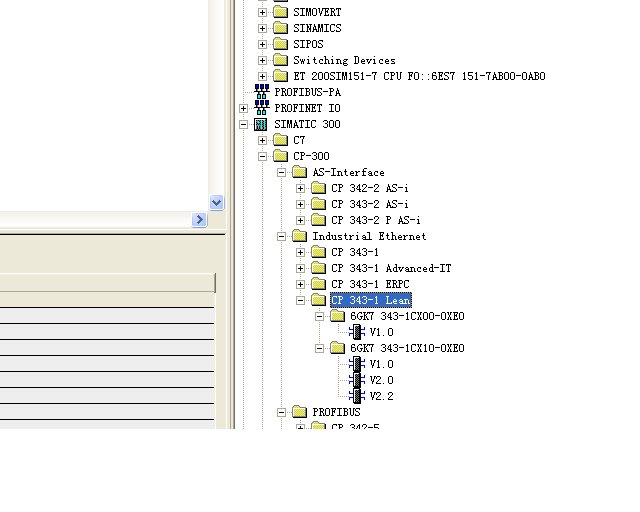Expand the CP 343-1 ERPC node

pyautogui.click(x=300, y=284)
